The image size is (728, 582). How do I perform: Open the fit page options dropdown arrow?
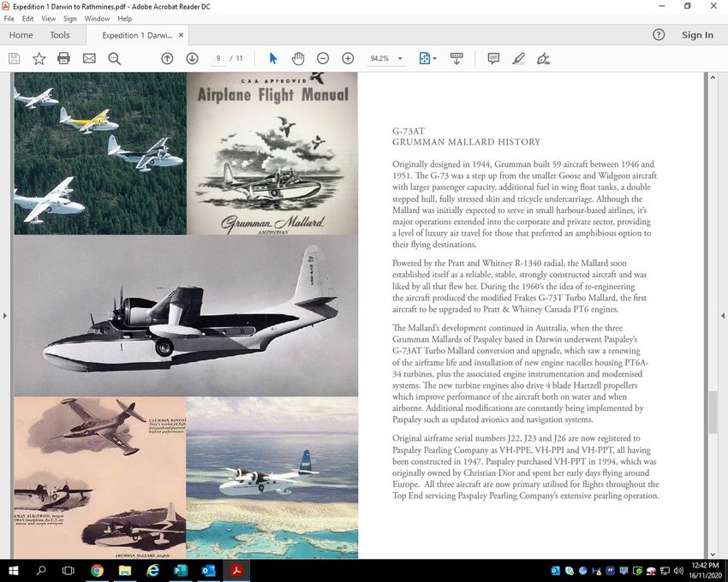434,58
